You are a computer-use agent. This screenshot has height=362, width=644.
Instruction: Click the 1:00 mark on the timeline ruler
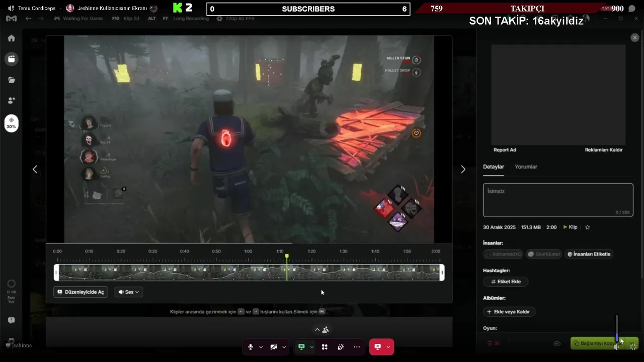[248, 251]
